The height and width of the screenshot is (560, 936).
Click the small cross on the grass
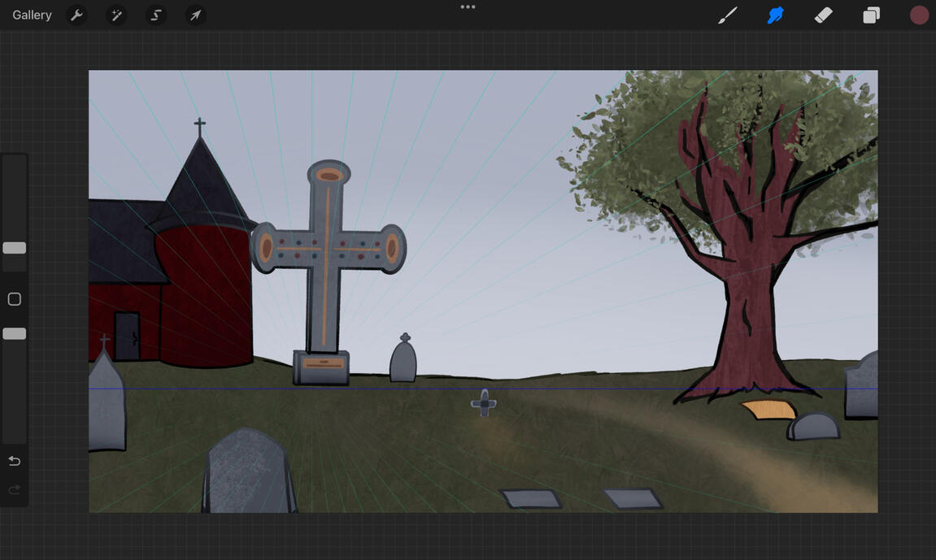click(484, 403)
